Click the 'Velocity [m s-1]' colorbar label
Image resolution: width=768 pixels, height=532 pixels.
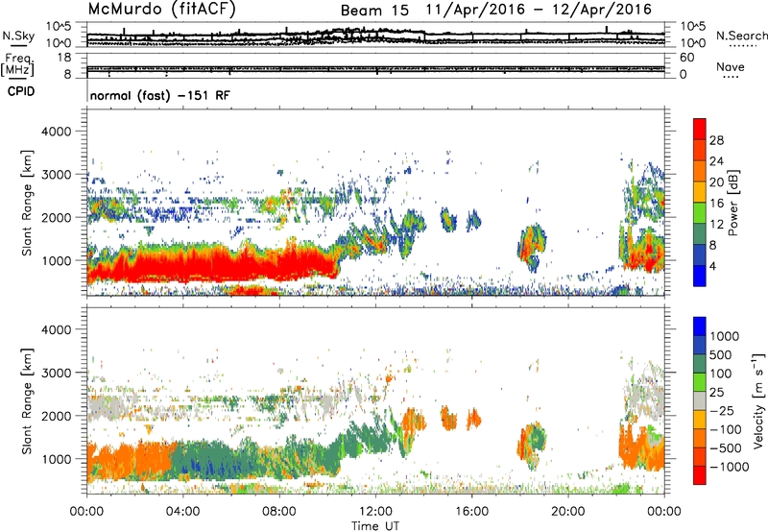(758, 399)
